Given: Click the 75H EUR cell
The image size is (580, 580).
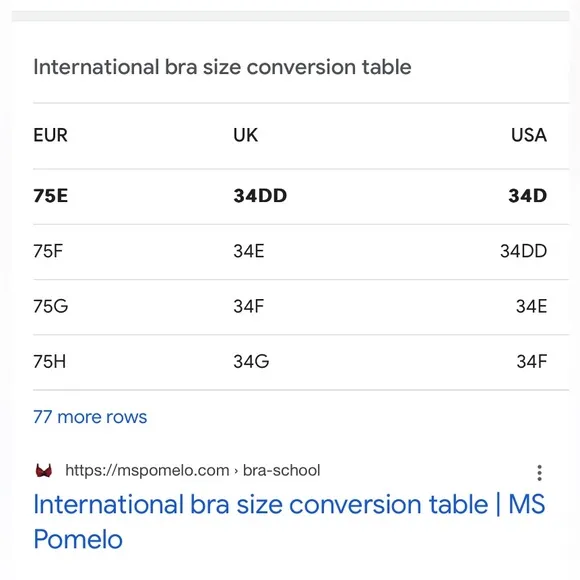Looking at the screenshot, I should pyautogui.click(x=50, y=361).
